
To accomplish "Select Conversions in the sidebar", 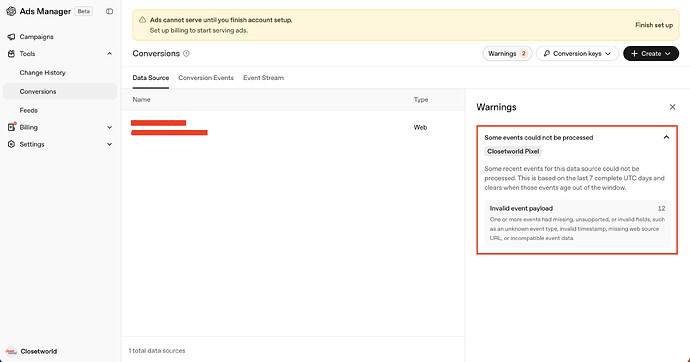I will (60, 91).
